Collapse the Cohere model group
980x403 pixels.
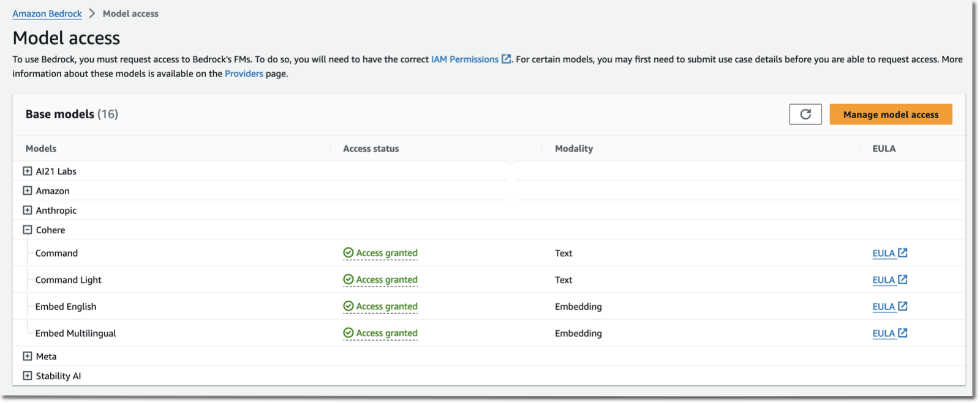(x=28, y=230)
